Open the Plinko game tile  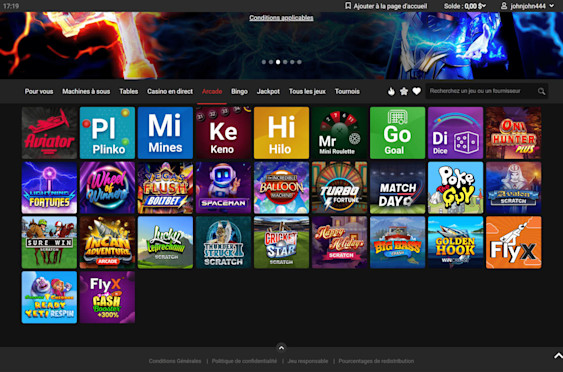[107, 133]
